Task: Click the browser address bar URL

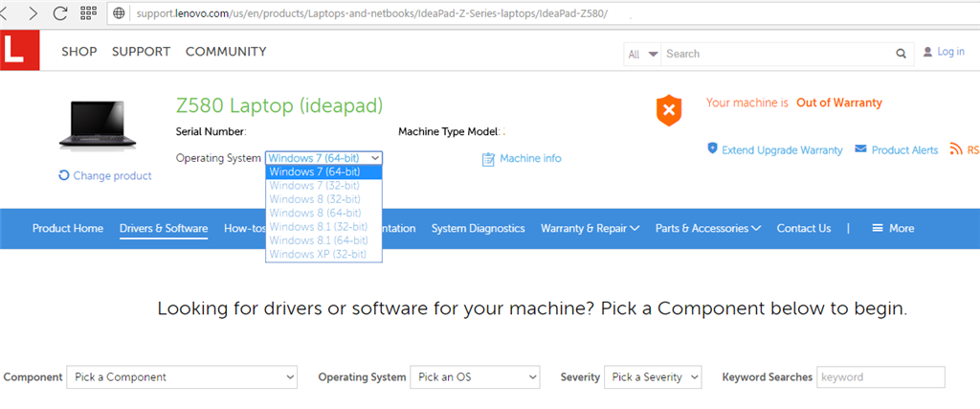Action: [372, 13]
